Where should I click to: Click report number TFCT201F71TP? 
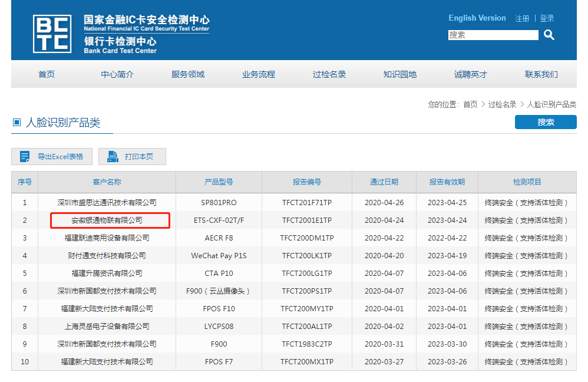(x=307, y=203)
